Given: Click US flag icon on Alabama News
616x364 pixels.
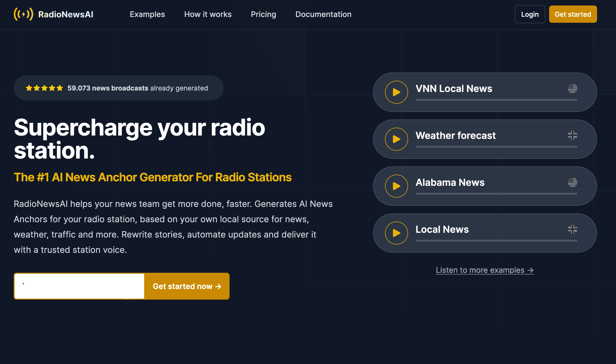Looking at the screenshot, I should coord(572,182).
